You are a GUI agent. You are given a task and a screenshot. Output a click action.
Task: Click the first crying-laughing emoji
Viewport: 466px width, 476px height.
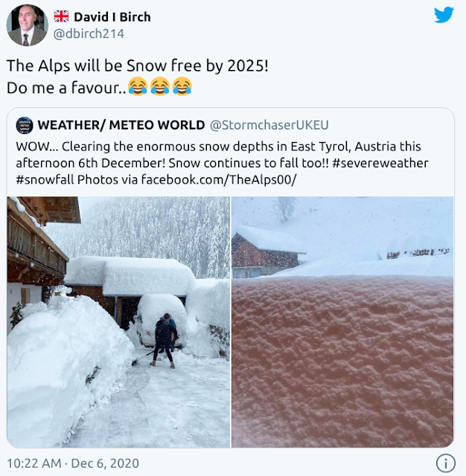(138, 86)
